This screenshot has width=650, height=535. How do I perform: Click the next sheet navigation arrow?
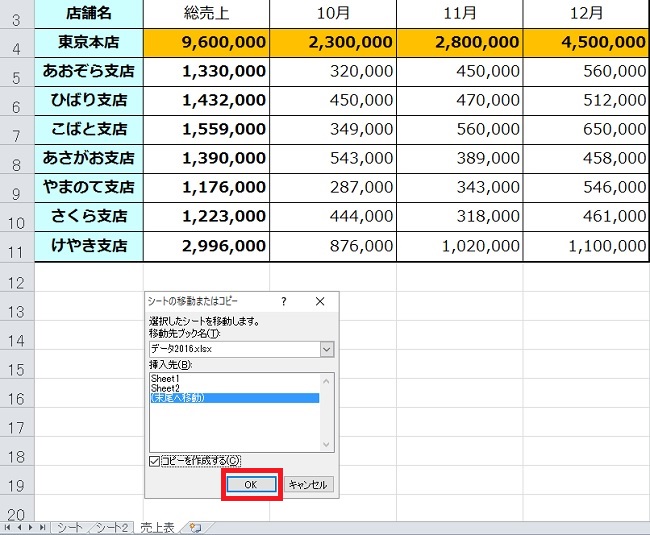point(31,527)
